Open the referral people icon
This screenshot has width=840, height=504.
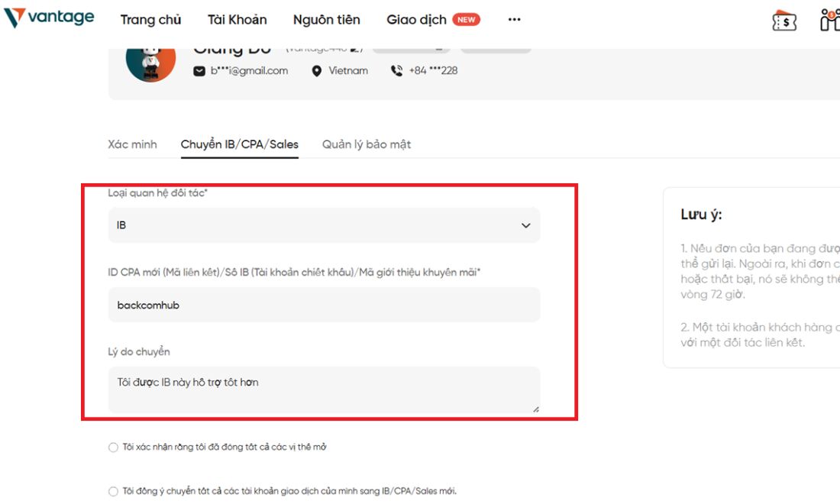click(x=830, y=20)
